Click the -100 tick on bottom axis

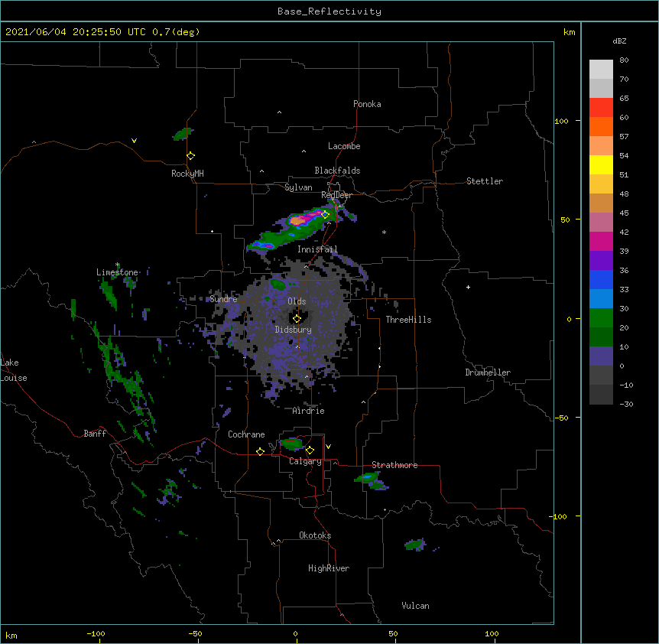[x=96, y=633]
